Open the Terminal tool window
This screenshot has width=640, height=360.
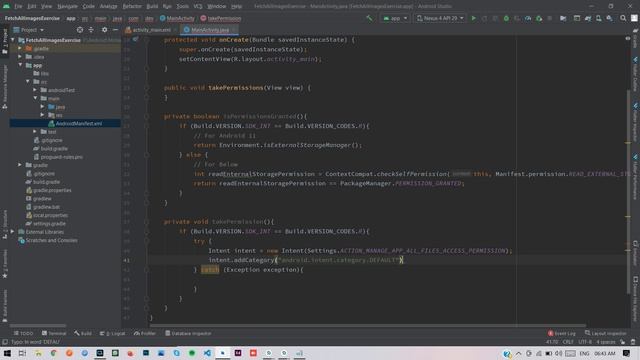(54, 333)
